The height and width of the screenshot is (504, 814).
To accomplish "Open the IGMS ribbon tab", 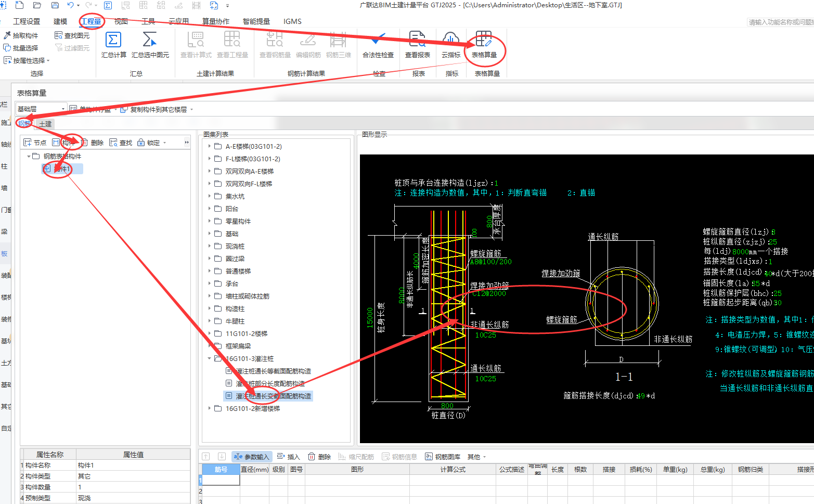I will click(x=292, y=21).
